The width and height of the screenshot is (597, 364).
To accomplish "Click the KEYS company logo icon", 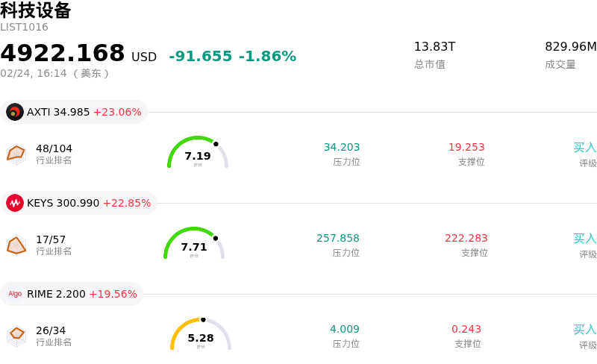I will (x=15, y=203).
